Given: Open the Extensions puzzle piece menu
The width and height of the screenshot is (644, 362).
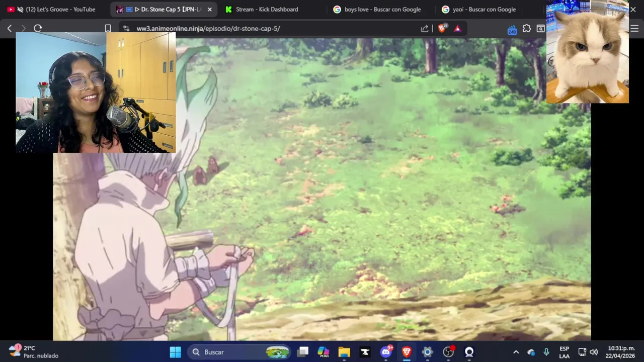Looking at the screenshot, I should (x=527, y=28).
